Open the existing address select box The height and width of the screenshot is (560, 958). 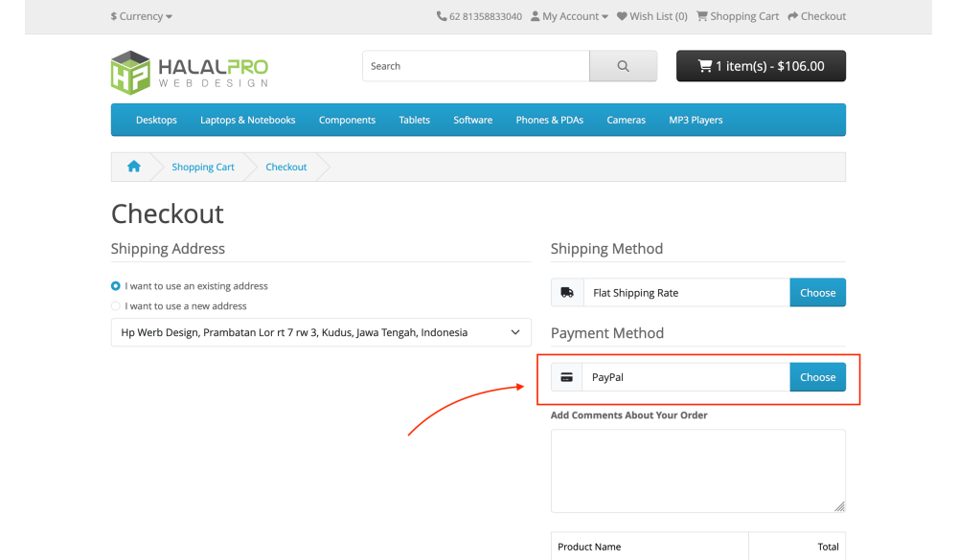(321, 332)
